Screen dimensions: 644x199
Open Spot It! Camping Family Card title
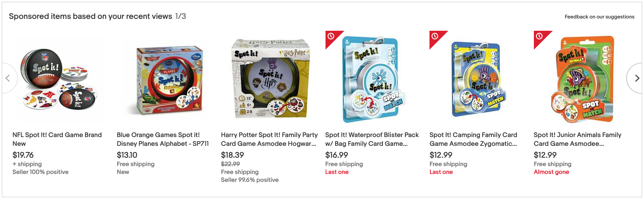pos(473,139)
